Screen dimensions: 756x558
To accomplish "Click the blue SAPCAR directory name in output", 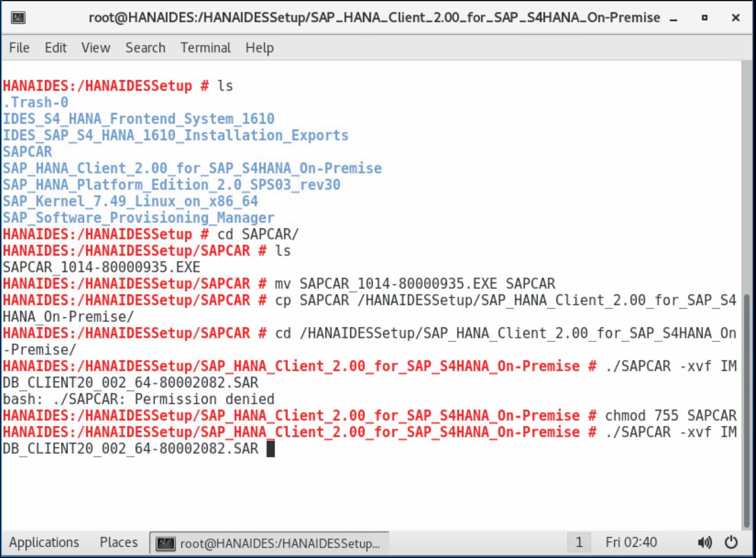I will pos(27,151).
